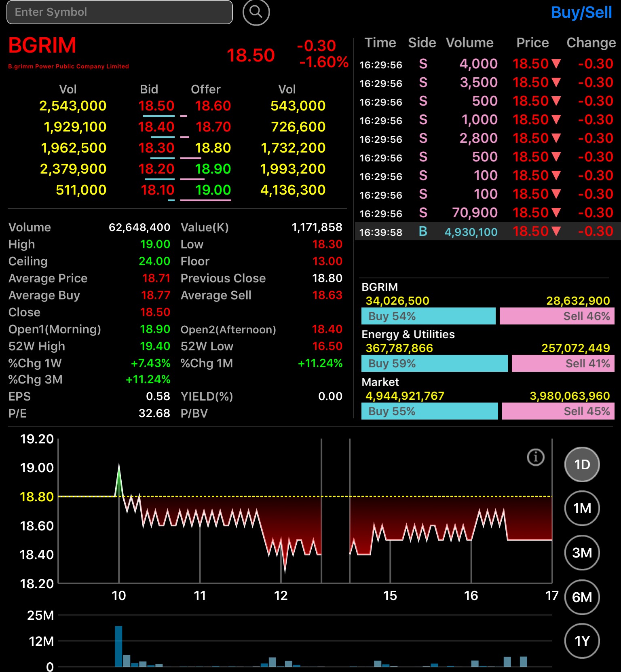Click offer volume 1,993,200

click(x=293, y=169)
